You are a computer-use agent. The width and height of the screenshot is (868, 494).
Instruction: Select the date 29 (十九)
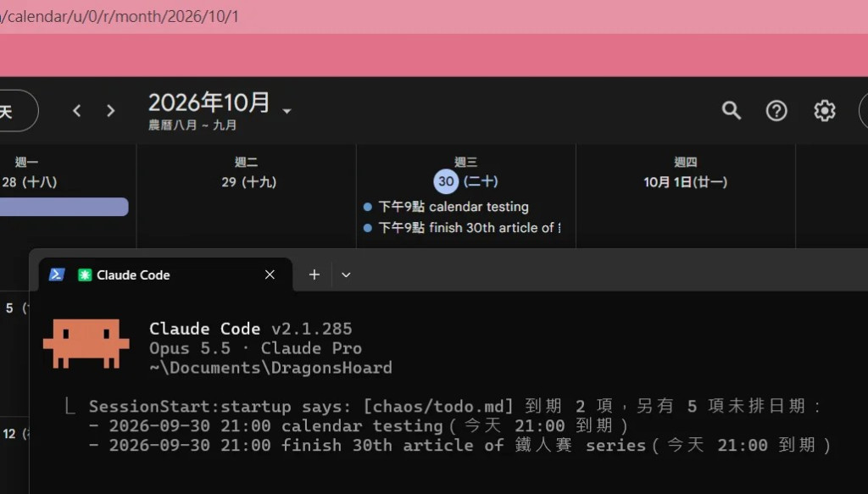click(x=248, y=182)
